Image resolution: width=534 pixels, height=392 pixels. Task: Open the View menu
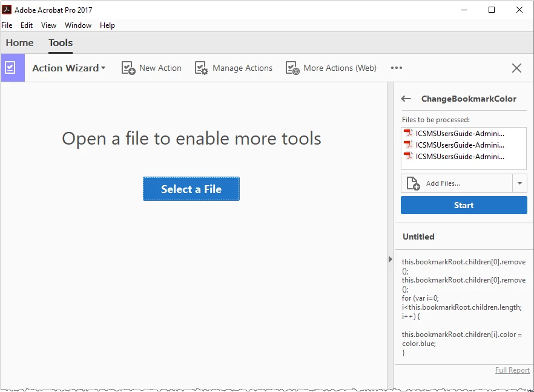coord(48,25)
